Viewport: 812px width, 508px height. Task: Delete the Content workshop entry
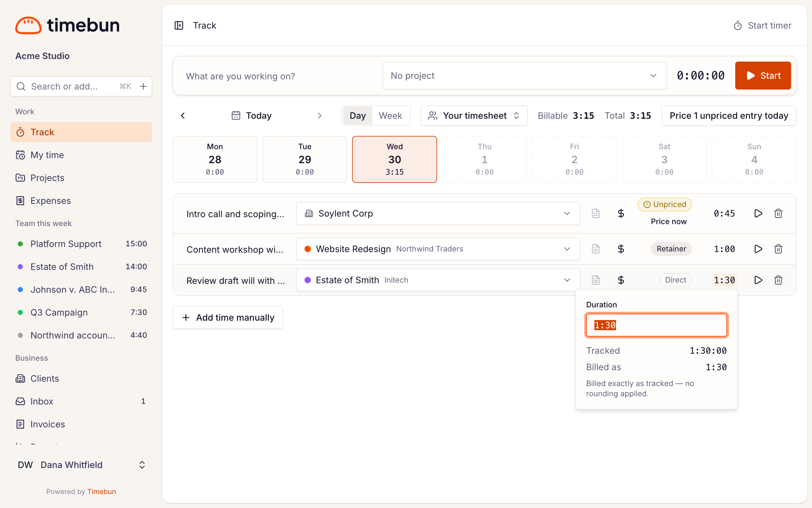[778, 249]
